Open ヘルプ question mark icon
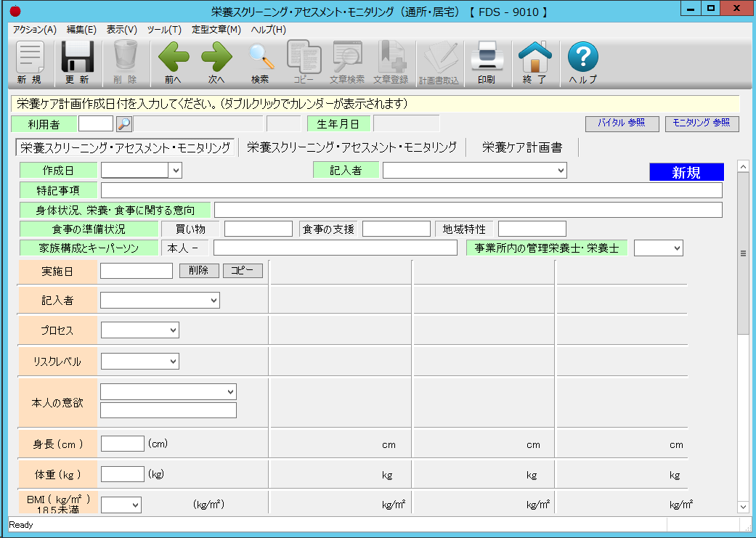Screen dimensions: 756x538 582,62
